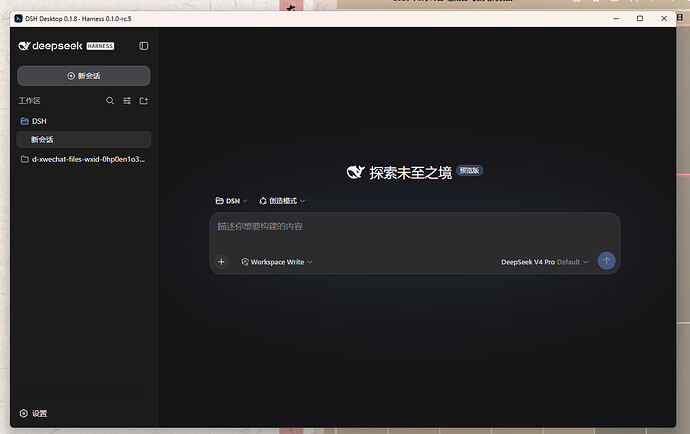Open the DeepSeek V4 Pro model selector

[544, 262]
